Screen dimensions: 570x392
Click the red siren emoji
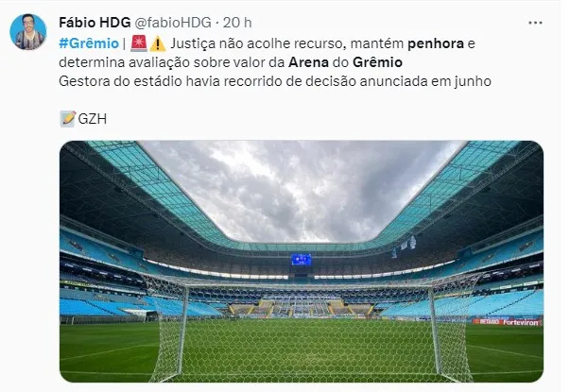(139, 43)
